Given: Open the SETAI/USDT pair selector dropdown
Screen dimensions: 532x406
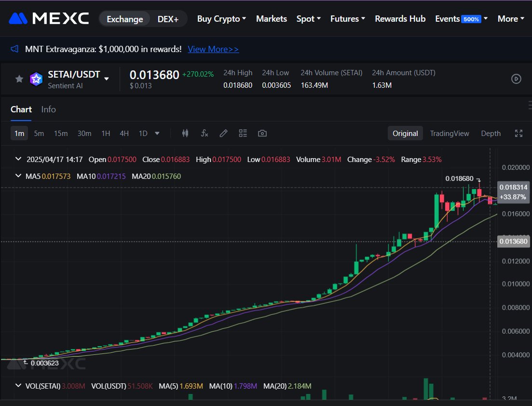Looking at the screenshot, I should pyautogui.click(x=107, y=79).
